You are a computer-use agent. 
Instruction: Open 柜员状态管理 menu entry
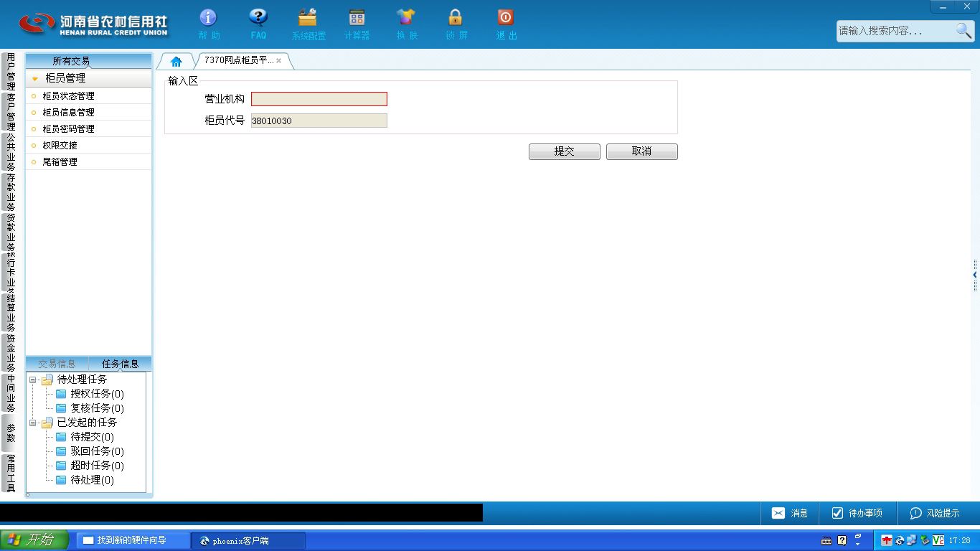click(89, 95)
